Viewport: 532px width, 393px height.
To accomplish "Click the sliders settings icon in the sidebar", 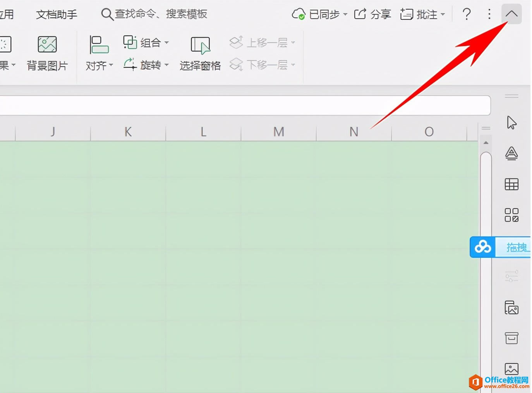I will coord(511,276).
